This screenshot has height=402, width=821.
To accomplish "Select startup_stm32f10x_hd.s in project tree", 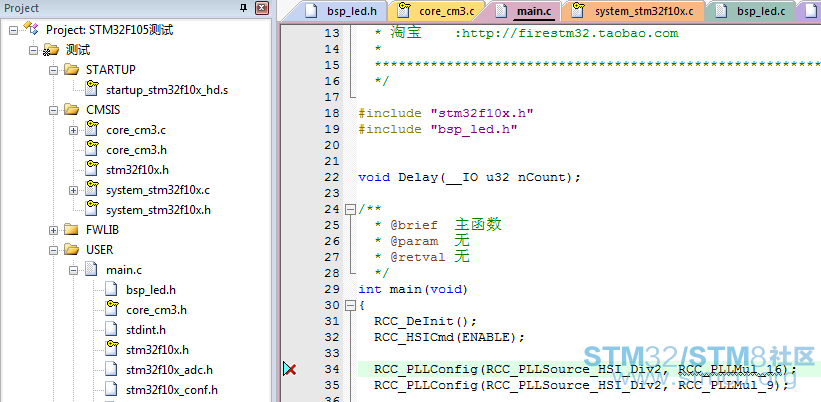I will 167,90.
